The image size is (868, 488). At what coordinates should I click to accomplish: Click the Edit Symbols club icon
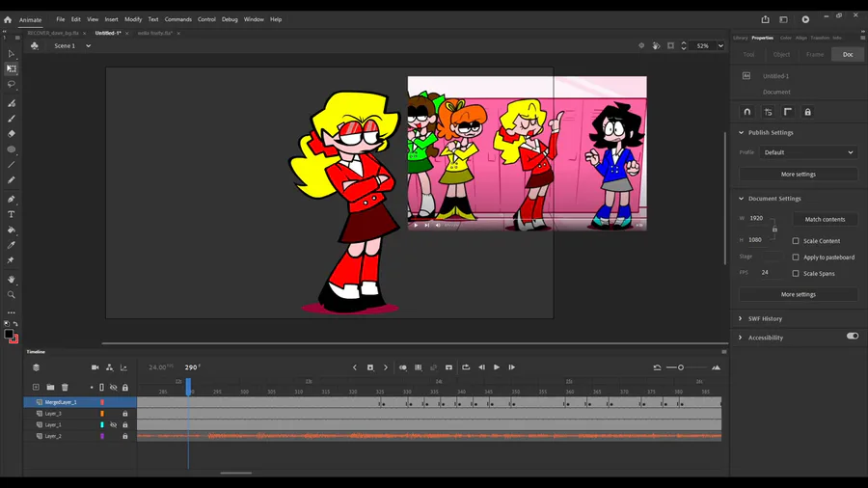pyautogui.click(x=35, y=46)
